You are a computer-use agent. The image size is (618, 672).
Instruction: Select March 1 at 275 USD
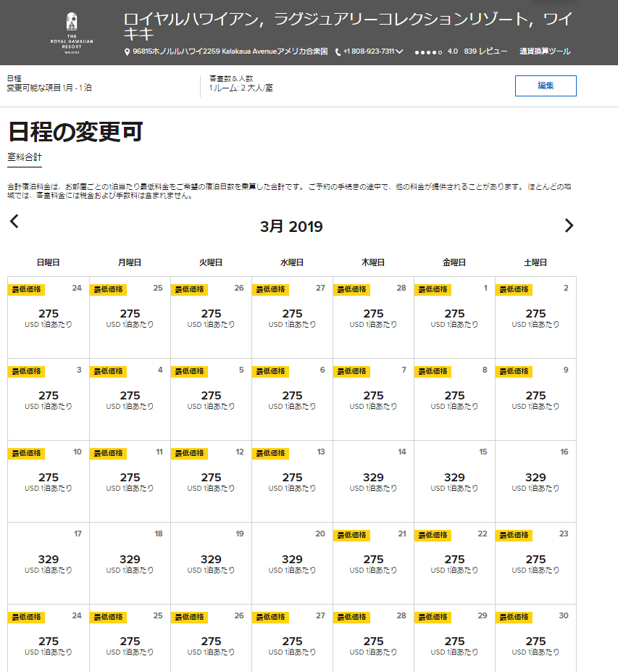point(454,318)
